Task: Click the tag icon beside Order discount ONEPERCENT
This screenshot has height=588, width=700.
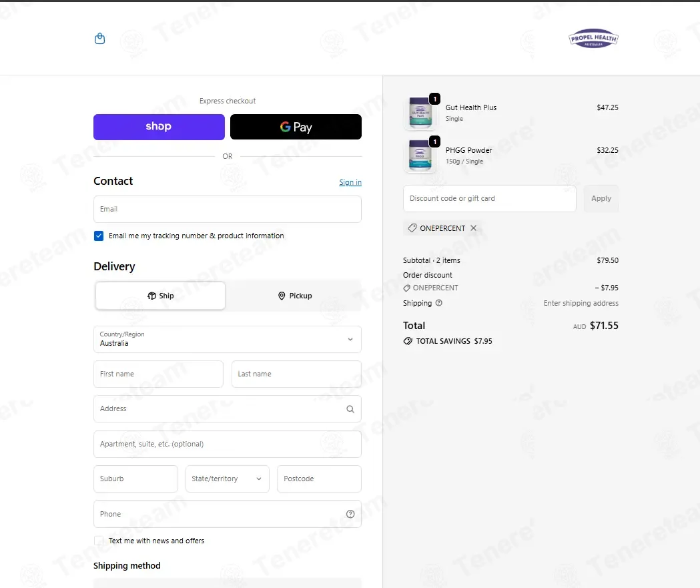Action: point(406,288)
